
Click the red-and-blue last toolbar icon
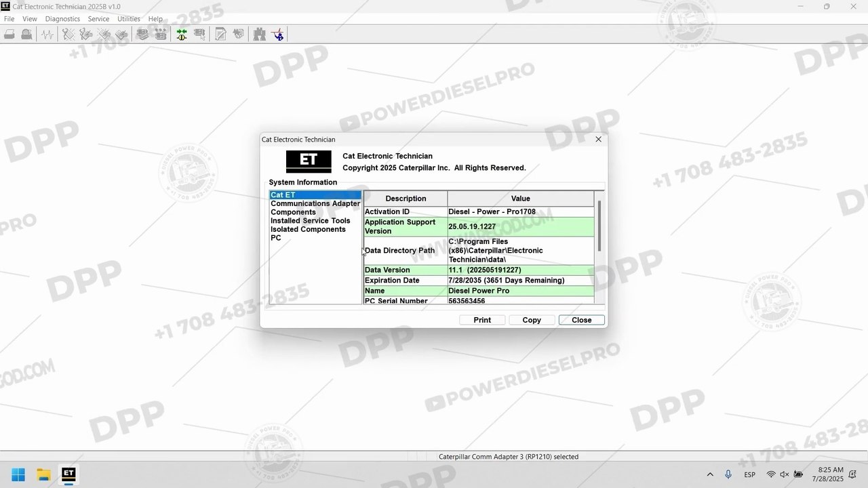278,34
